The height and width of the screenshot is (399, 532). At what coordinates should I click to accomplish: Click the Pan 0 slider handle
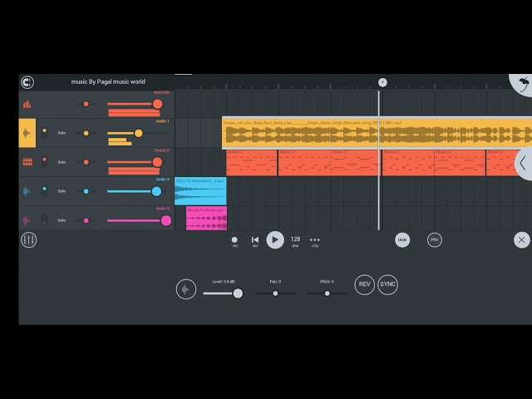pyautogui.click(x=275, y=293)
